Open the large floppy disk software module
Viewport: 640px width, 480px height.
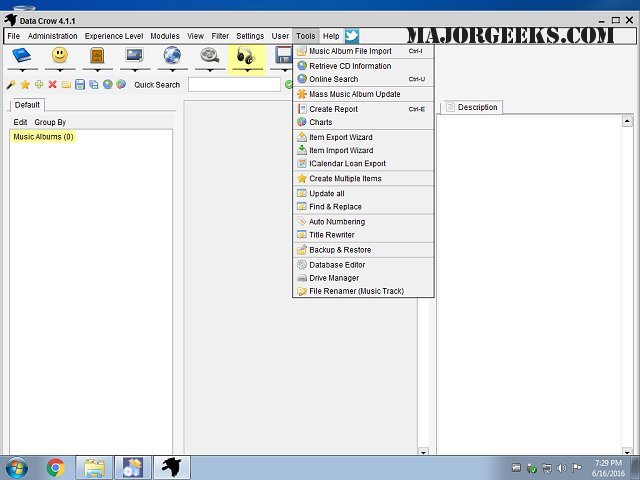point(284,56)
